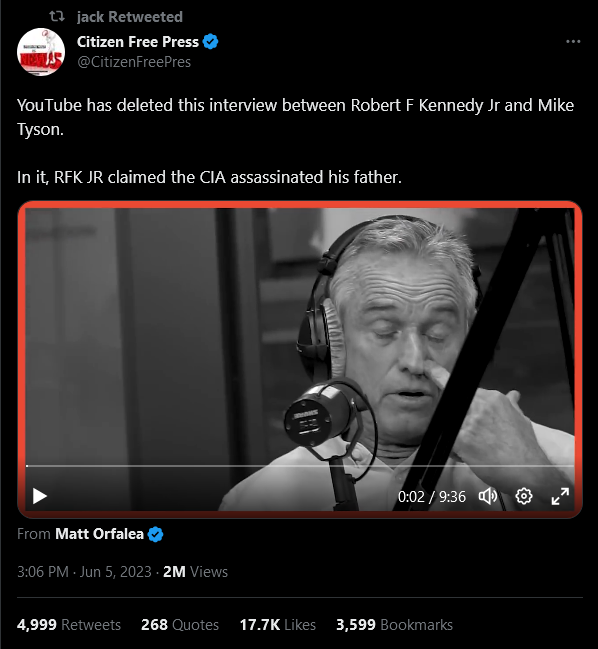The height and width of the screenshot is (649, 598).
Task: Seek along the video progress bar
Action: click(x=300, y=466)
